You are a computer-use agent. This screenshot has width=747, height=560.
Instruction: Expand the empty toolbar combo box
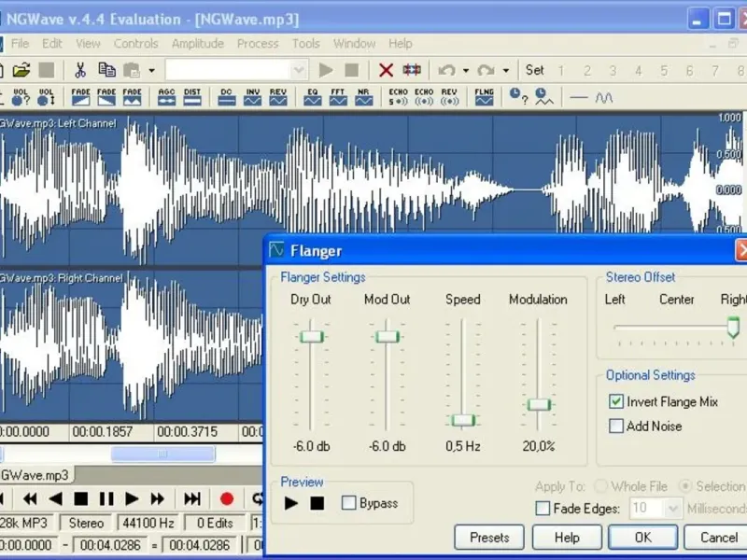click(x=299, y=70)
